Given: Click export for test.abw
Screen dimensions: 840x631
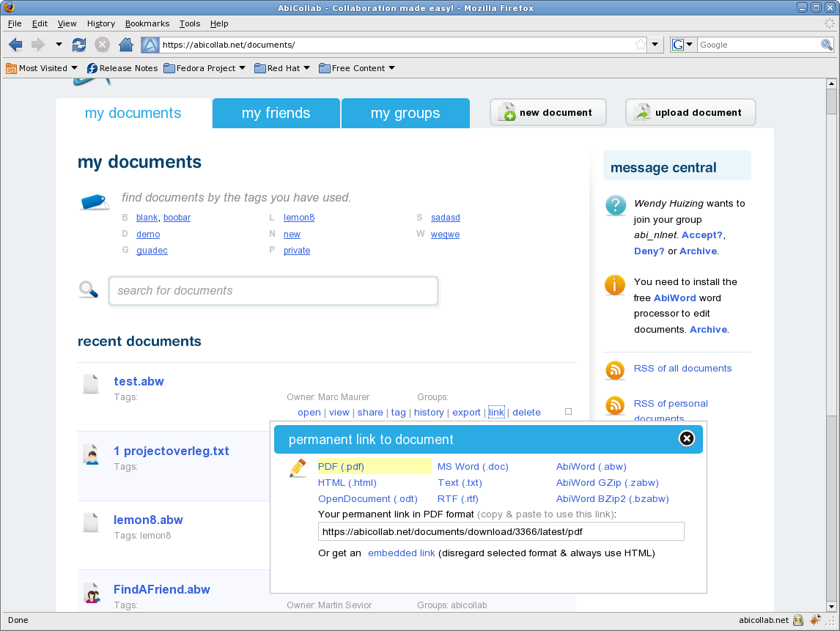Looking at the screenshot, I should (x=466, y=412).
